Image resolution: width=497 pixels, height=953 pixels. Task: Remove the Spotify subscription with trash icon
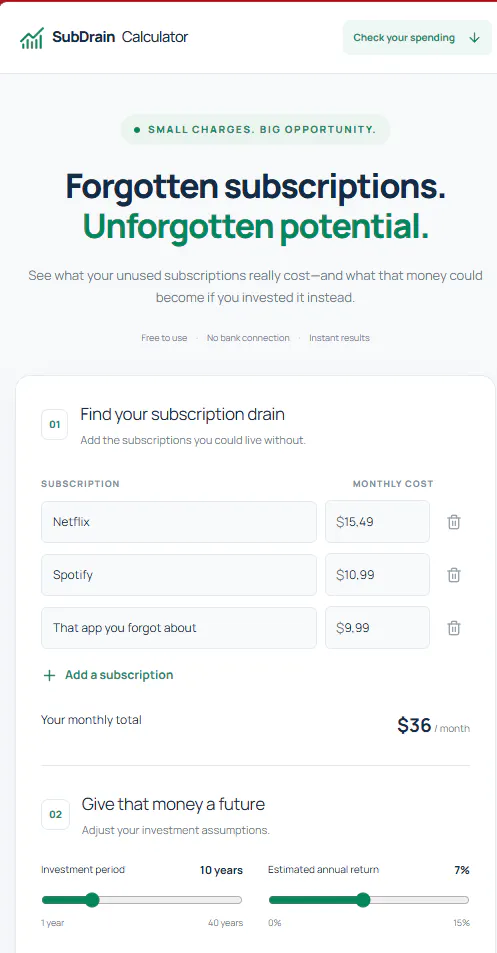pyautogui.click(x=454, y=575)
